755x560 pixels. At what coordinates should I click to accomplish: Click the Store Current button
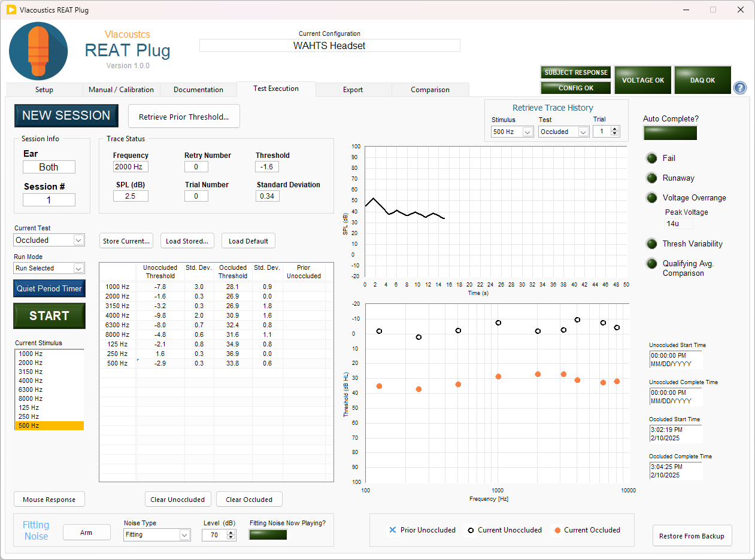(126, 241)
